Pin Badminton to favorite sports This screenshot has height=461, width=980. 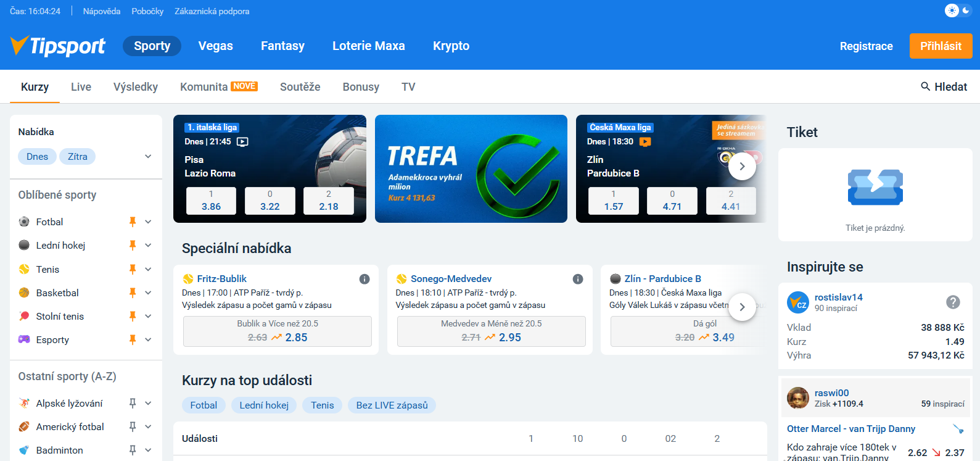(132, 450)
